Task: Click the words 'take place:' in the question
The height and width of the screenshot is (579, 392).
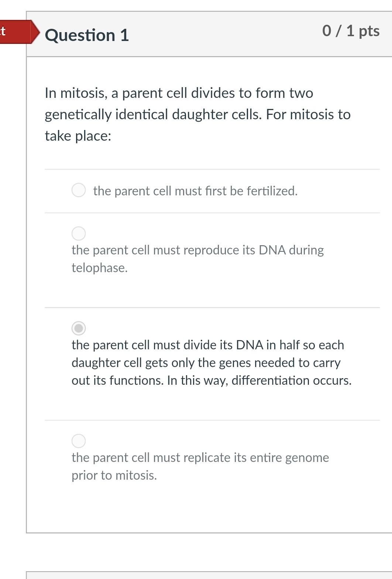Action: coord(78,136)
